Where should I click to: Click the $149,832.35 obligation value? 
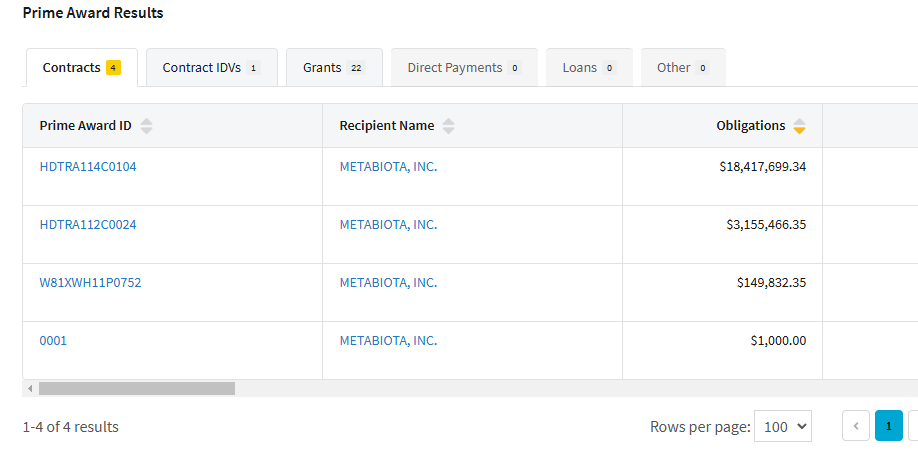(772, 283)
